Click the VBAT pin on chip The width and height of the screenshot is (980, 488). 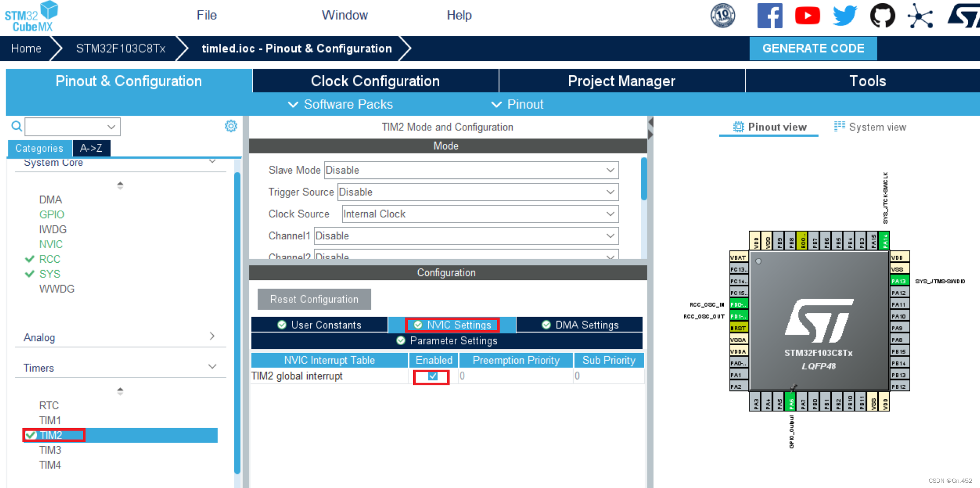[x=739, y=258]
